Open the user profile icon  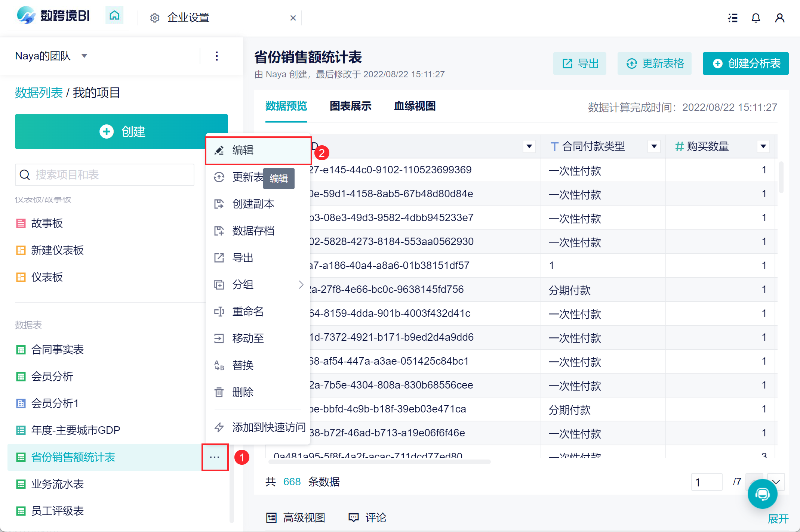(779, 18)
